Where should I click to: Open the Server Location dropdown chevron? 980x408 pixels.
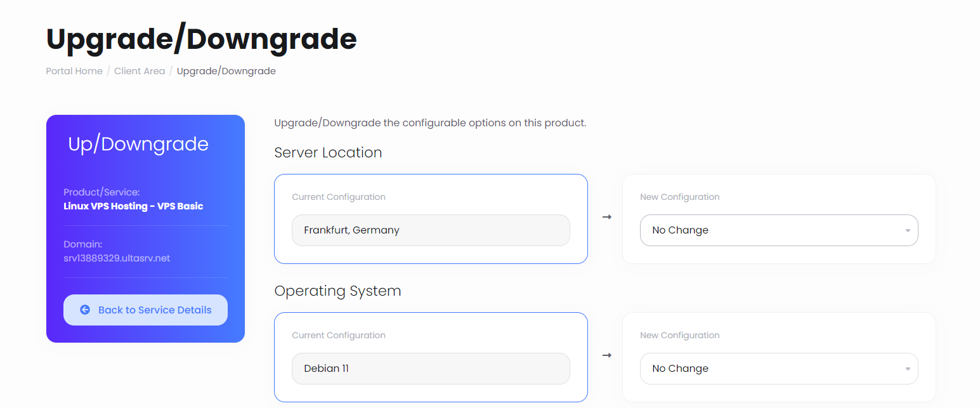point(907,230)
